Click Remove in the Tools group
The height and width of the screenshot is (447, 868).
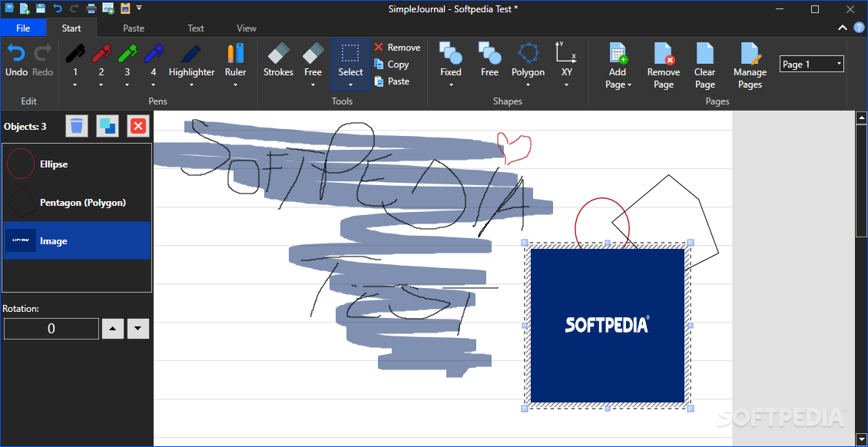397,48
